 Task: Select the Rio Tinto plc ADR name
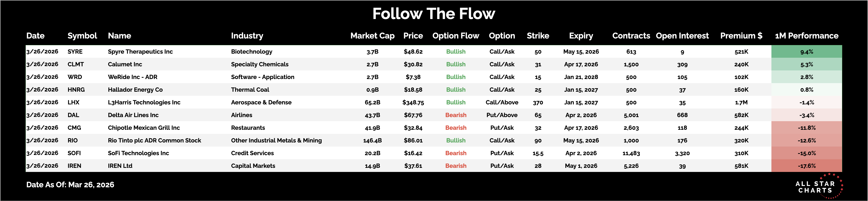click(154, 140)
